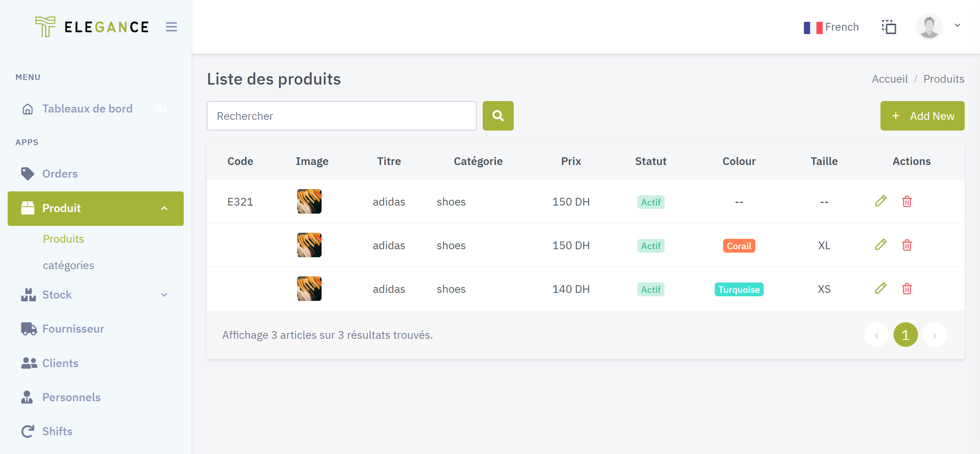Open the French language selector
980x454 pixels.
coord(831,27)
